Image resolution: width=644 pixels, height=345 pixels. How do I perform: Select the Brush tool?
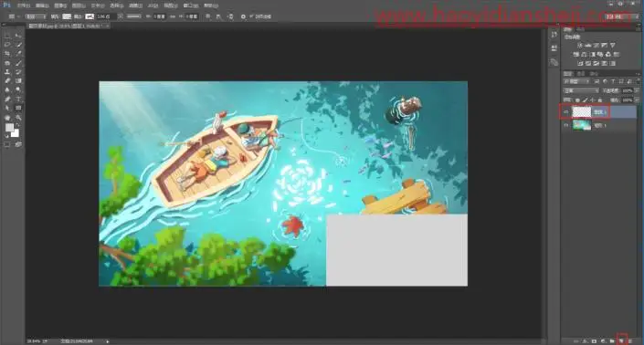pos(18,63)
